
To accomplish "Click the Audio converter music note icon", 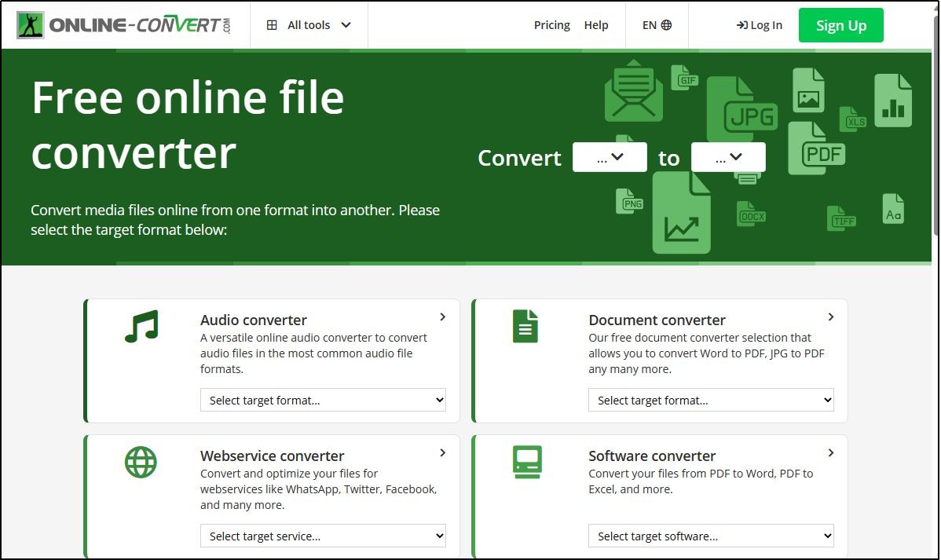I will pos(141,326).
